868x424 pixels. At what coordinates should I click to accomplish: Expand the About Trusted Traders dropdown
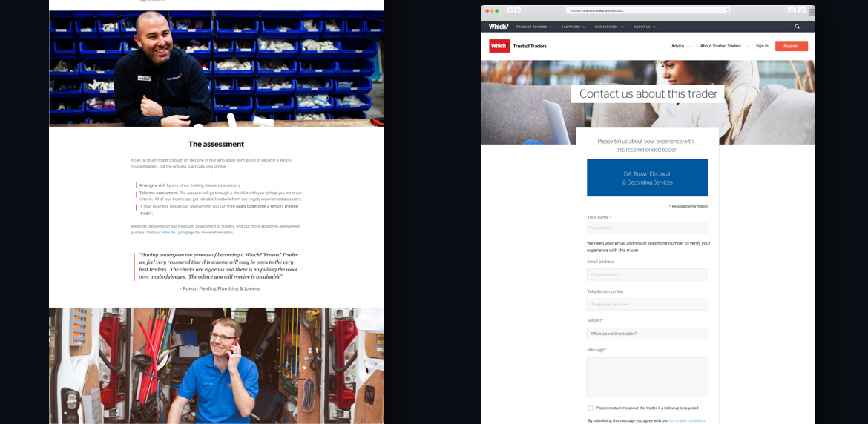click(x=723, y=46)
